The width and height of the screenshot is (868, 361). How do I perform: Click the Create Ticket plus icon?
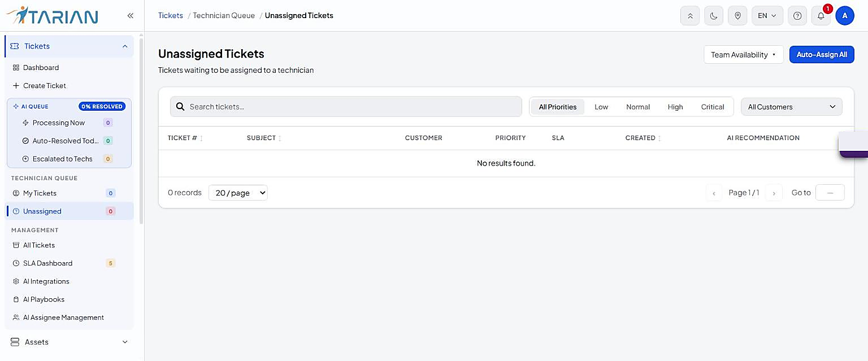tap(16, 86)
